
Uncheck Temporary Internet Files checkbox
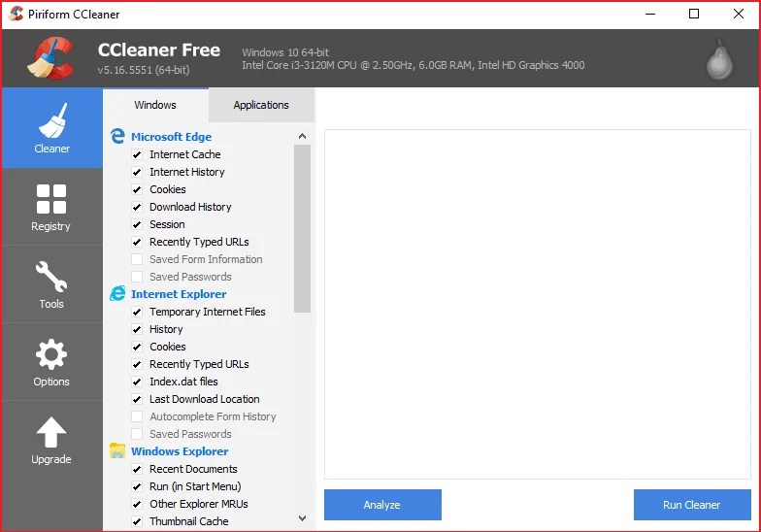pyautogui.click(x=137, y=312)
